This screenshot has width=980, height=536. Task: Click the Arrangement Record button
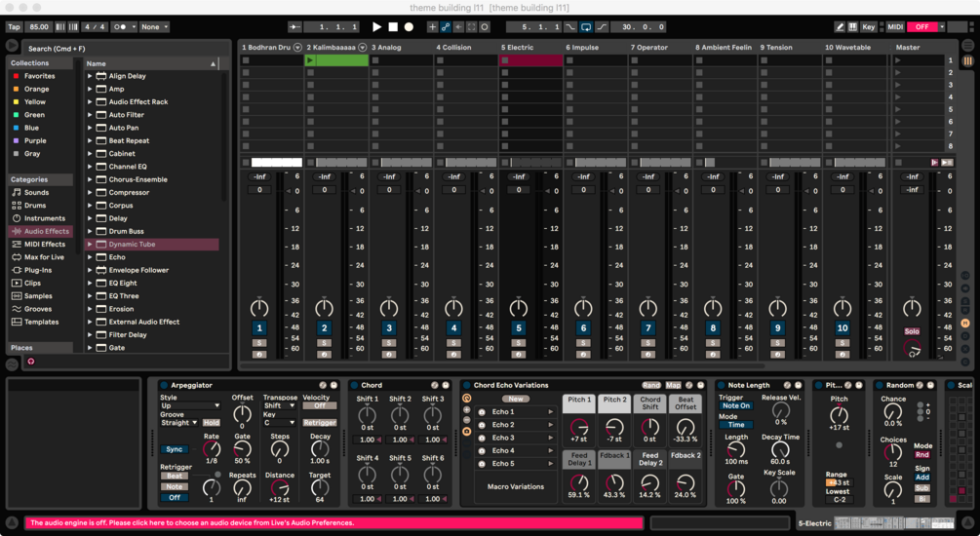[409, 27]
